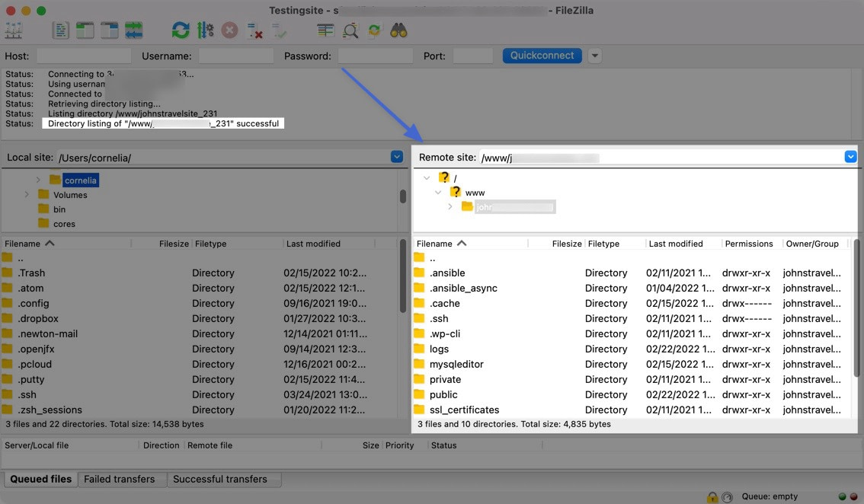Toggle local directory tree view icon
This screenshot has height=504, width=864.
(85, 30)
